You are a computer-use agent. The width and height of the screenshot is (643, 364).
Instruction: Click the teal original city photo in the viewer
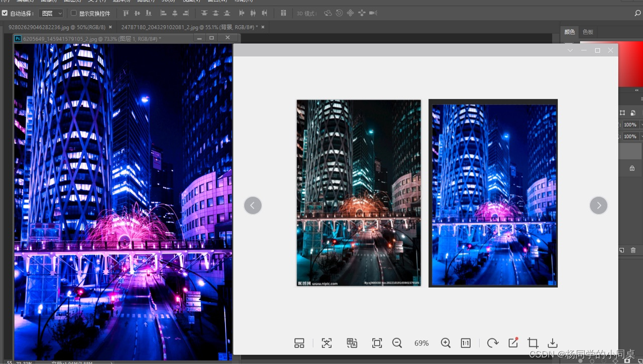(x=359, y=193)
